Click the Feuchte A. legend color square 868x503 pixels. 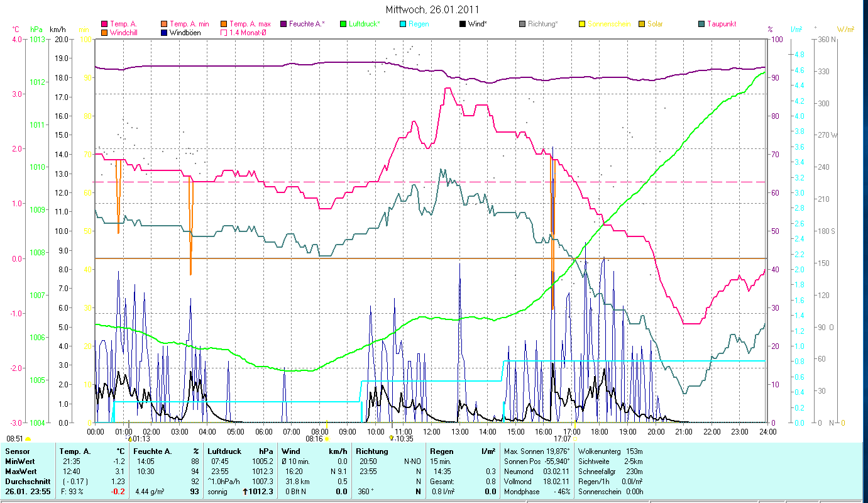tap(283, 24)
